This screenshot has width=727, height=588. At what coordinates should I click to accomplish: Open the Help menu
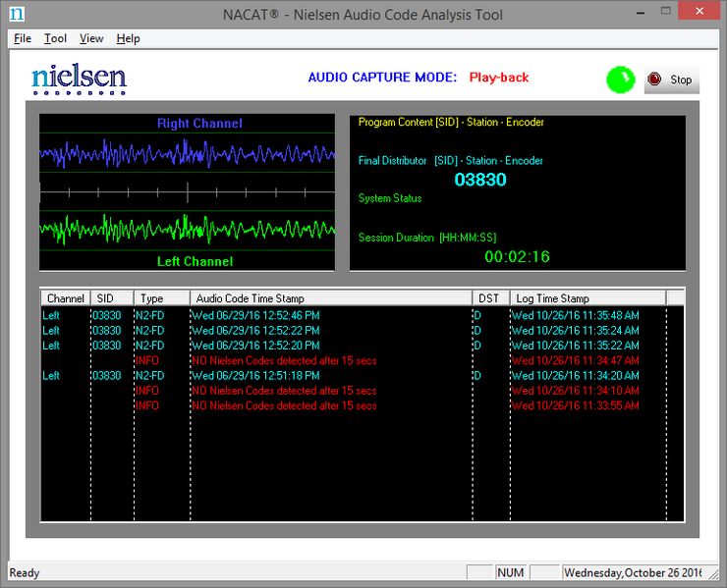[x=128, y=38]
